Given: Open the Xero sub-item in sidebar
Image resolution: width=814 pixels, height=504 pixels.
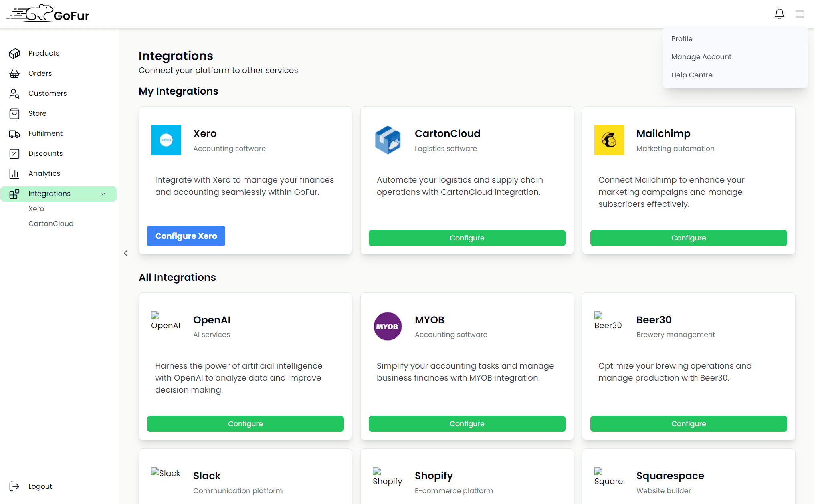Looking at the screenshot, I should (x=36, y=209).
